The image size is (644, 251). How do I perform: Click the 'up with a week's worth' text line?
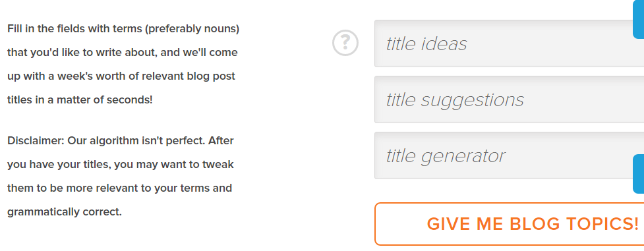point(121,76)
